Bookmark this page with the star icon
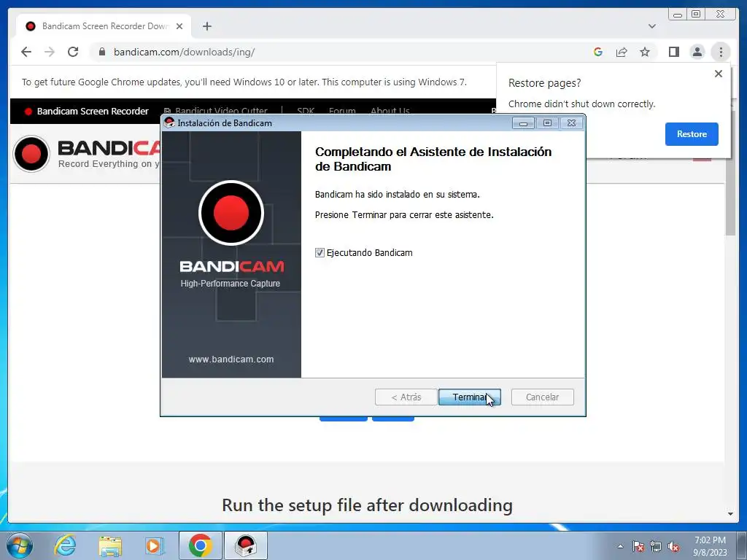The image size is (747, 560). point(645,52)
